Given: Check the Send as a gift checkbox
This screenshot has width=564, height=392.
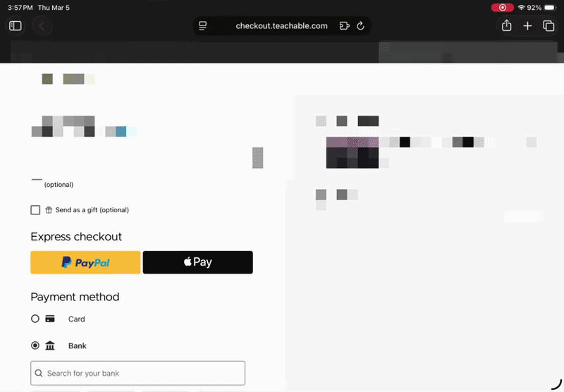Looking at the screenshot, I should pos(35,210).
